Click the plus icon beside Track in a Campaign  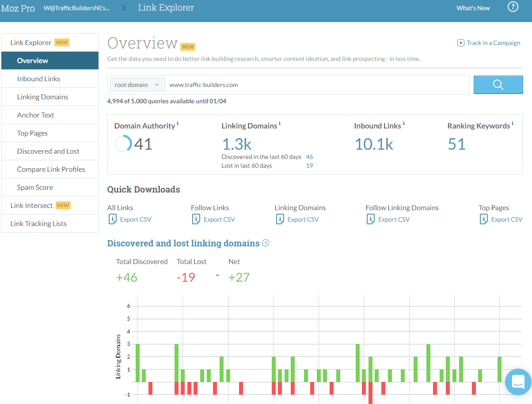pos(461,43)
